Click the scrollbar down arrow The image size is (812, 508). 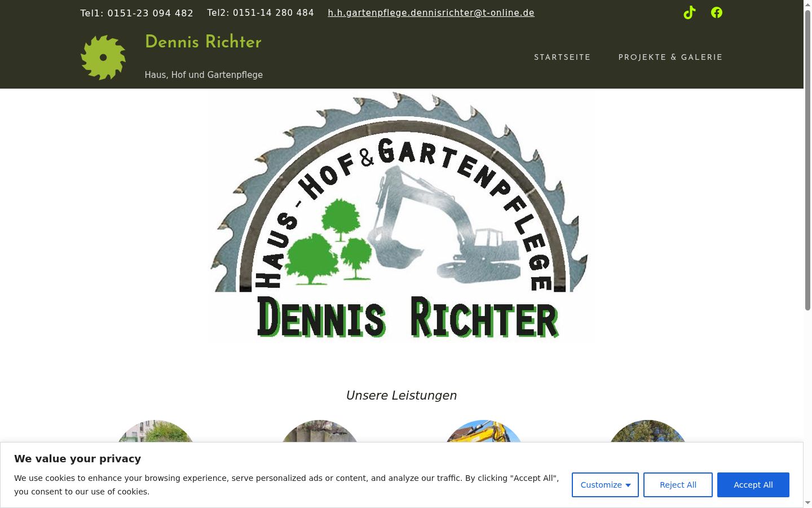pos(807,503)
